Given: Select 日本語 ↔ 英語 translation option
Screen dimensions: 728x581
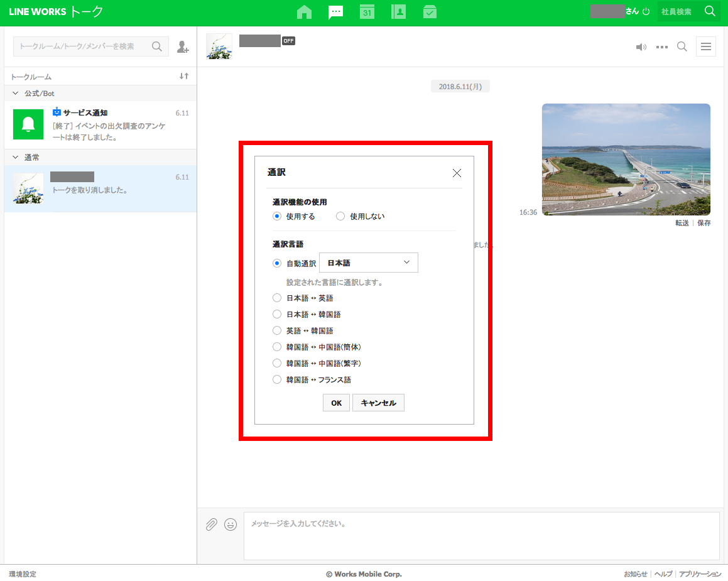Looking at the screenshot, I should click(x=277, y=298).
